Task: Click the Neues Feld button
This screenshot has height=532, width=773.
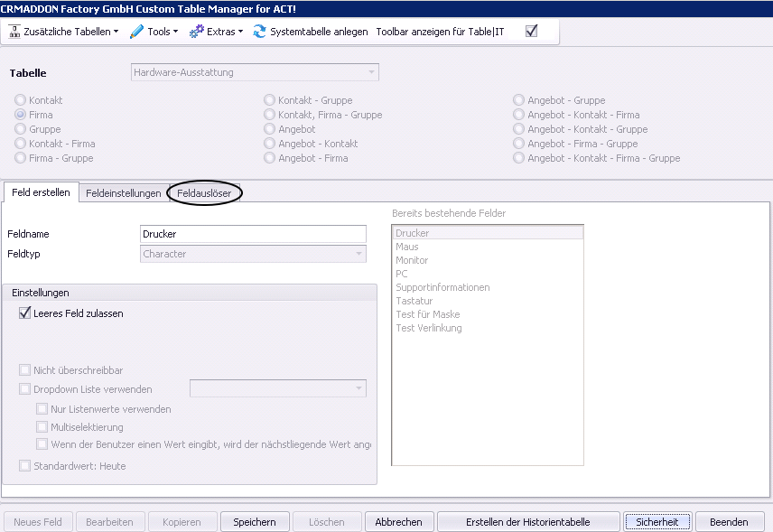Action: pos(38,522)
